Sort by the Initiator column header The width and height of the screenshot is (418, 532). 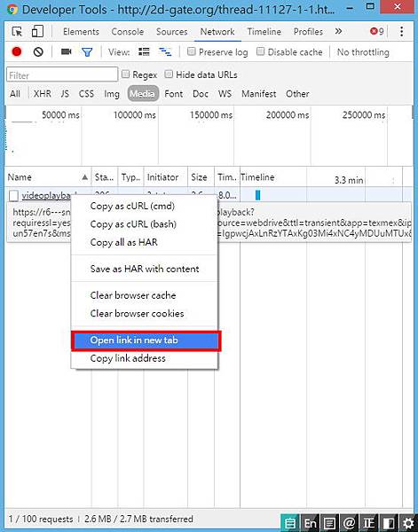click(166, 177)
